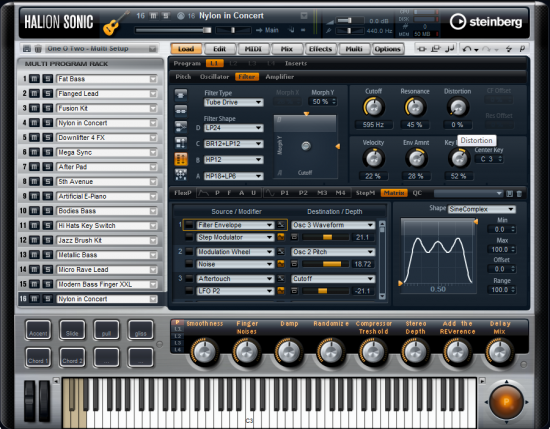The height and width of the screenshot is (429, 550).
Task: Click the matrix preset delete icon
Action: pyautogui.click(x=519, y=194)
